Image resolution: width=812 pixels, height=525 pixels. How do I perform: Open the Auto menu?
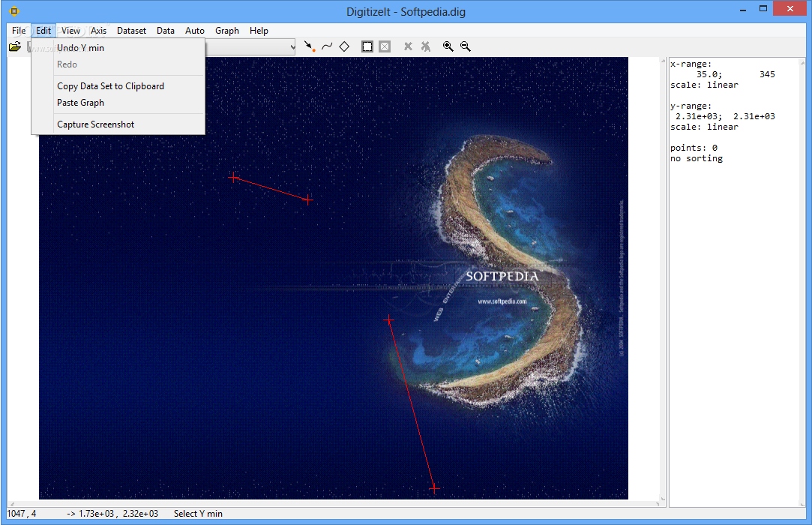pos(195,31)
